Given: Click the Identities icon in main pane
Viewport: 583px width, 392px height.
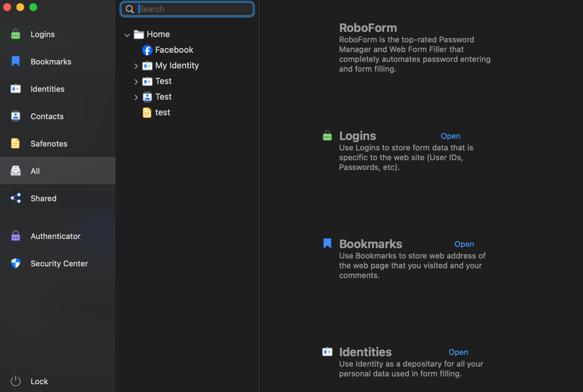Looking at the screenshot, I should [x=327, y=352].
